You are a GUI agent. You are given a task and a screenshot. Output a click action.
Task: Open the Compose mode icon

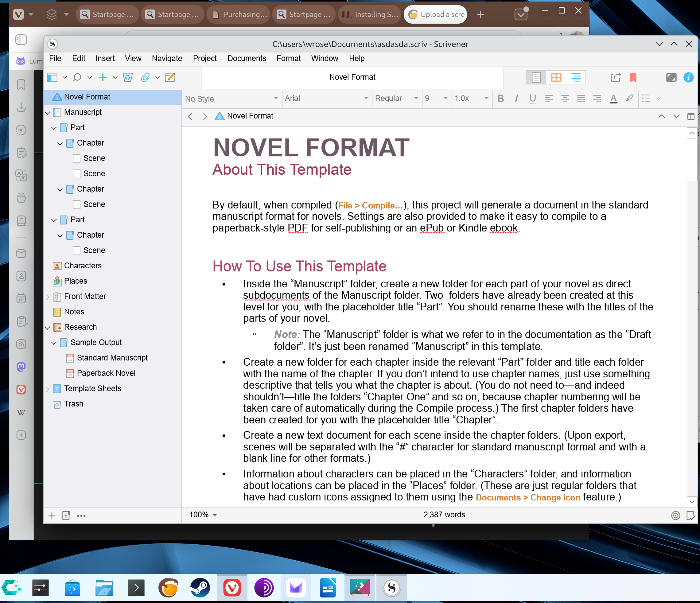coord(671,77)
